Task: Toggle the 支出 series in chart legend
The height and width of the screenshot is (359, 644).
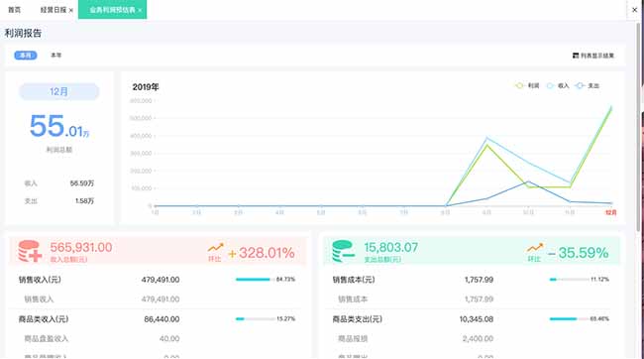Action: 588,85
